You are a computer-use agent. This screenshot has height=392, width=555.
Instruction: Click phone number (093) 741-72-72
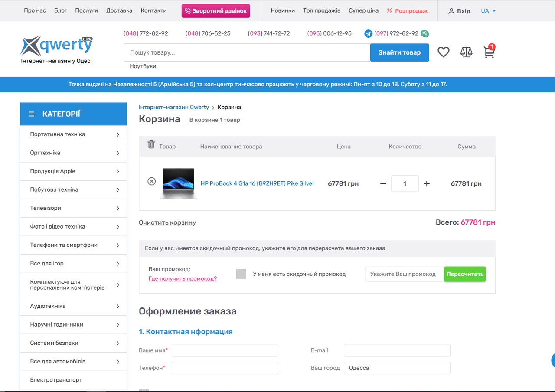(x=269, y=33)
